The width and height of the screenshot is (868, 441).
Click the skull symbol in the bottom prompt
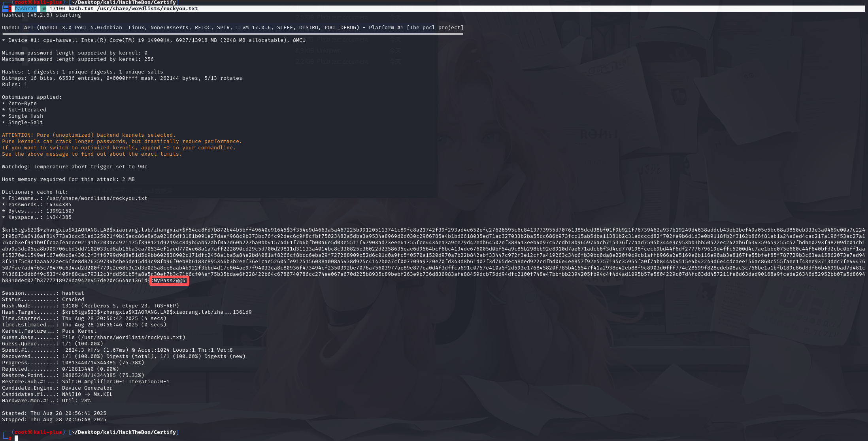point(30,432)
